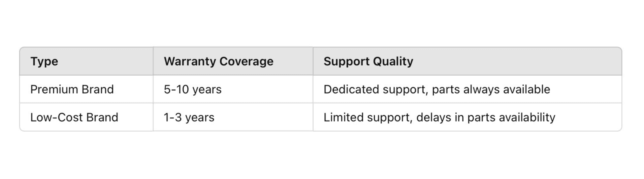Select the "5-10 years" warranty cell
The width and height of the screenshot is (644, 179).
pyautogui.click(x=192, y=89)
